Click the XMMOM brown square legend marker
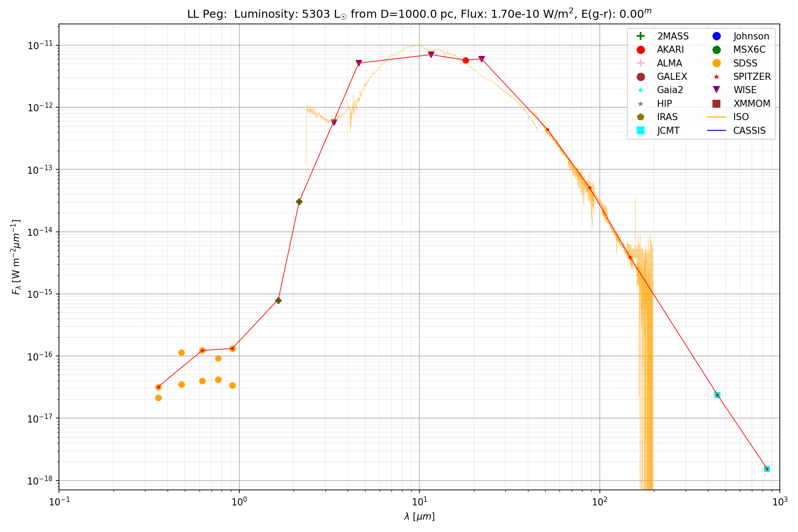 [716, 104]
